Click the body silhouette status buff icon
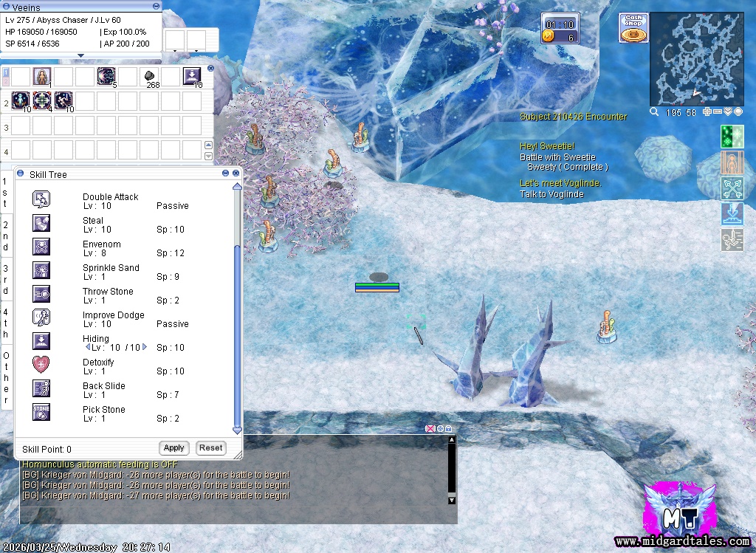Screen dimensions: 756x553 pyautogui.click(x=732, y=162)
